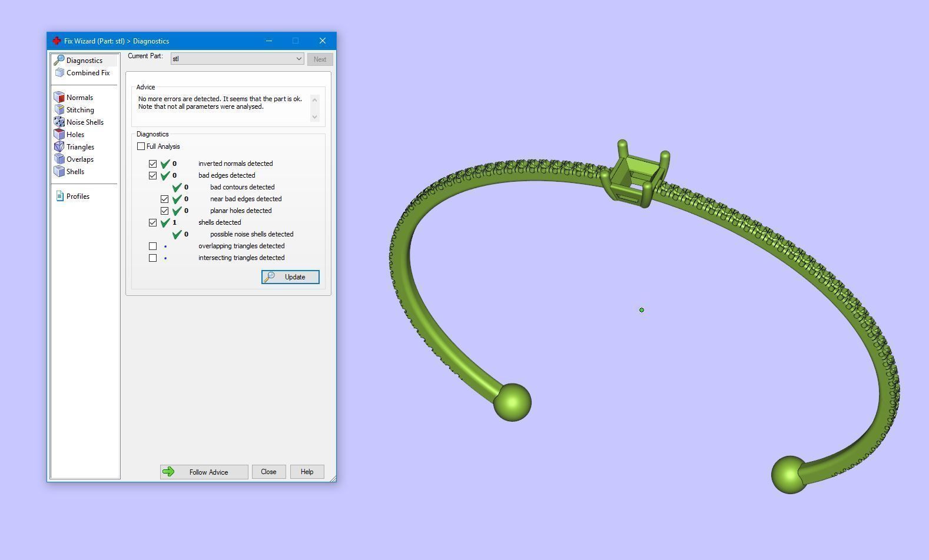Uncheck inverted normals detected checkbox
Screen dimensions: 929x560
(x=152, y=164)
